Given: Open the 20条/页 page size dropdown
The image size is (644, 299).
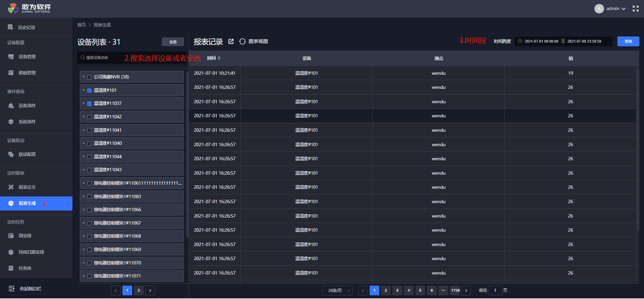Looking at the screenshot, I should [x=337, y=290].
